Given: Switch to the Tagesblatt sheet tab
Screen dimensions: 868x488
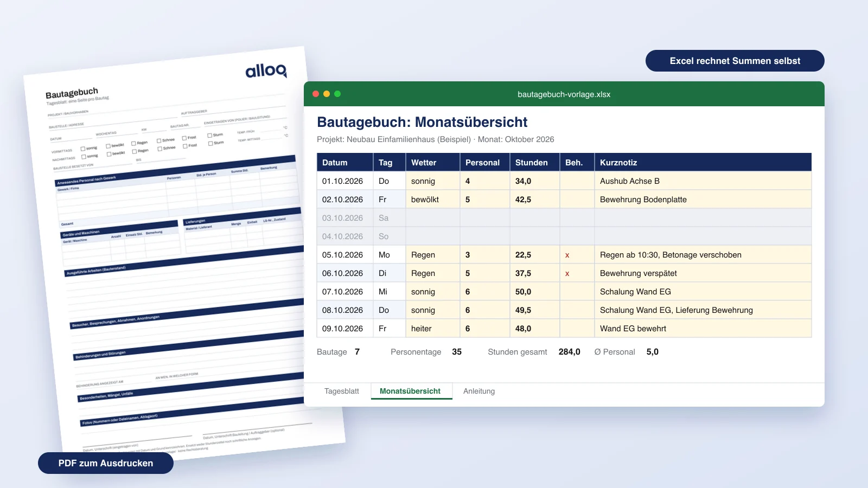Looking at the screenshot, I should 342,391.
